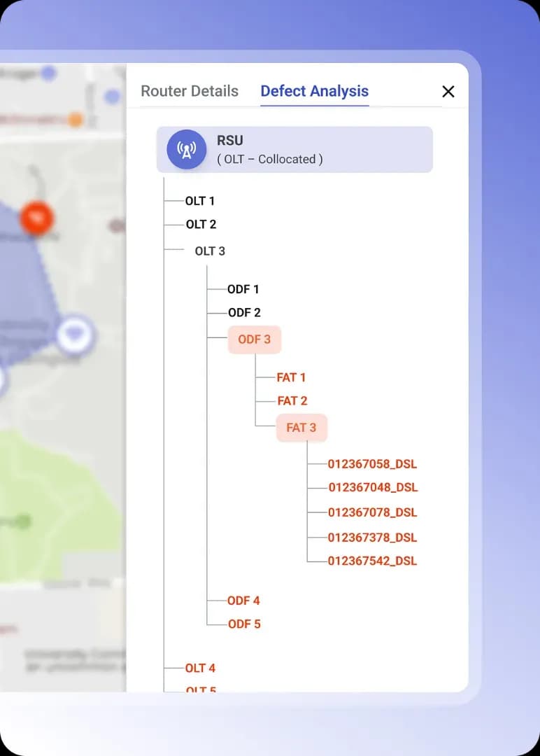Open the 012367542_DSL entry
Screen dimensions: 540x756
click(372, 561)
